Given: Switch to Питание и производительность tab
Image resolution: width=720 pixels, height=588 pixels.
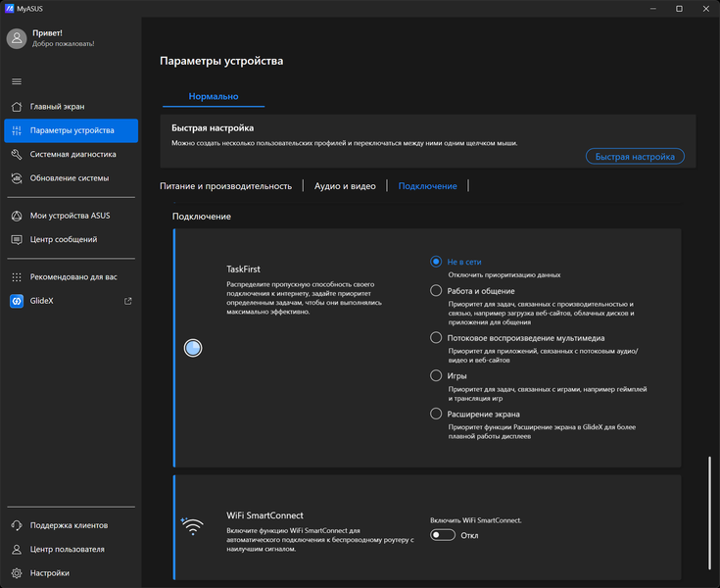Looking at the screenshot, I should pyautogui.click(x=226, y=185).
